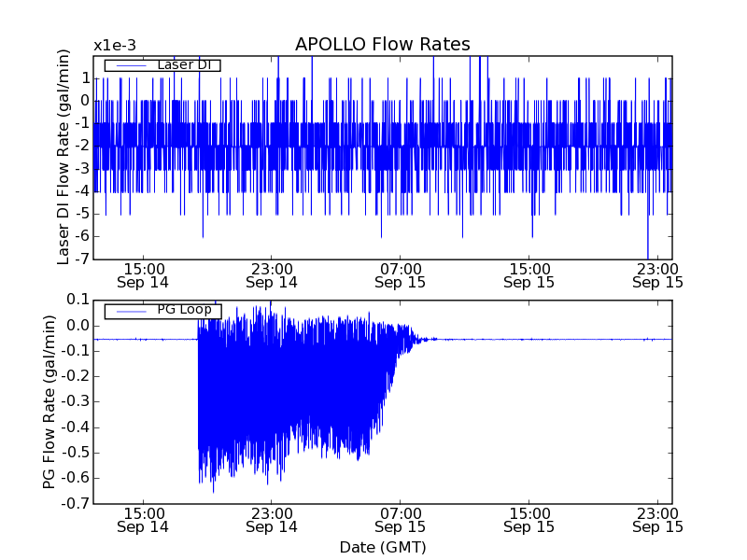Click bottom plot 23:00 Sep 15 tick label
Screen dimensions: 747x560
click(658, 521)
